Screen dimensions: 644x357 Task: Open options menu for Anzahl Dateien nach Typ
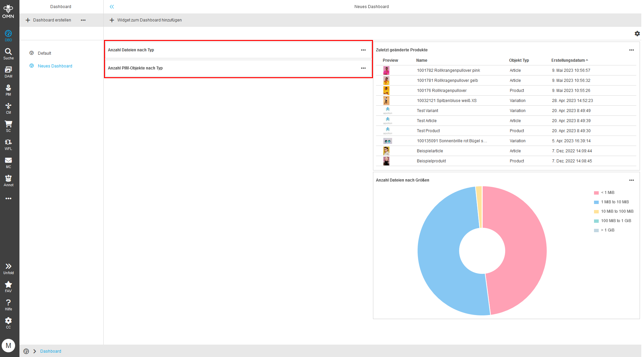363,50
